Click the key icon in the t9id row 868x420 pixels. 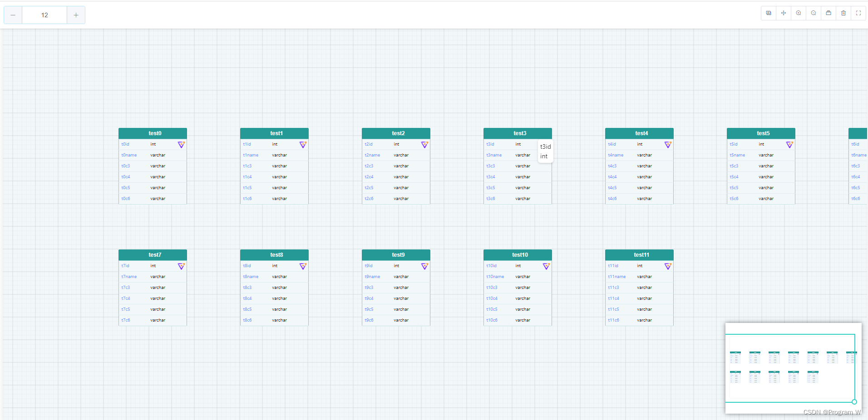[424, 266]
